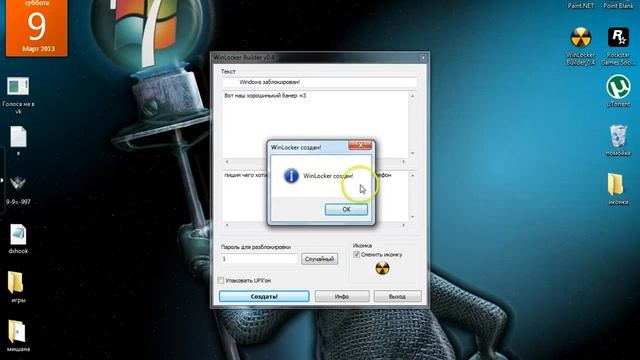
Task: Click the Windows заблокирован title field
Action: click(x=320, y=82)
